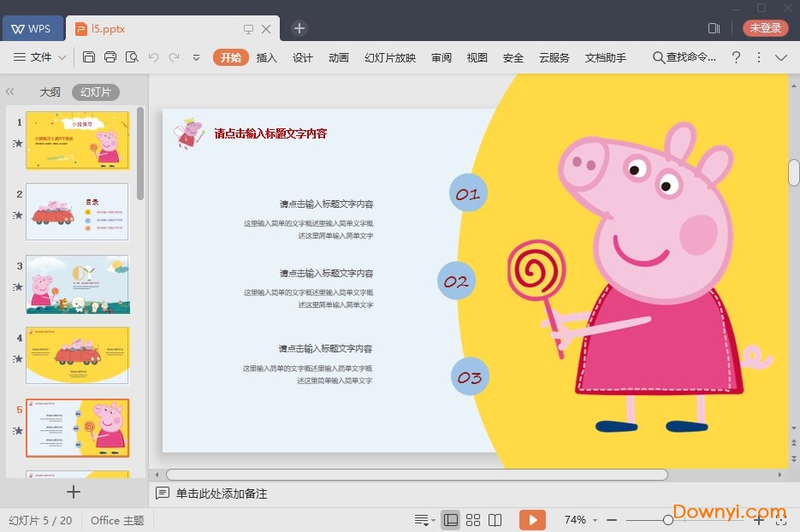This screenshot has height=532, width=800.
Task: Add new slide with plus icon
Action: 74,492
